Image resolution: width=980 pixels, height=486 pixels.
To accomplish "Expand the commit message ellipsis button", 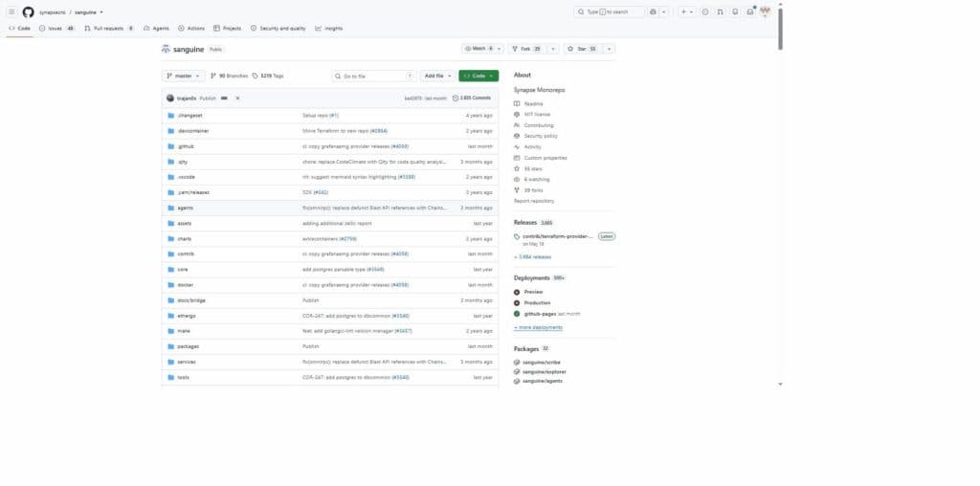I will coord(224,99).
